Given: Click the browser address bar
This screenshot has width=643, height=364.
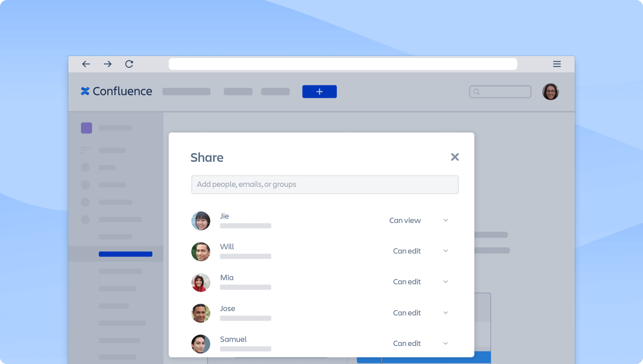Looking at the screenshot, I should coord(343,64).
